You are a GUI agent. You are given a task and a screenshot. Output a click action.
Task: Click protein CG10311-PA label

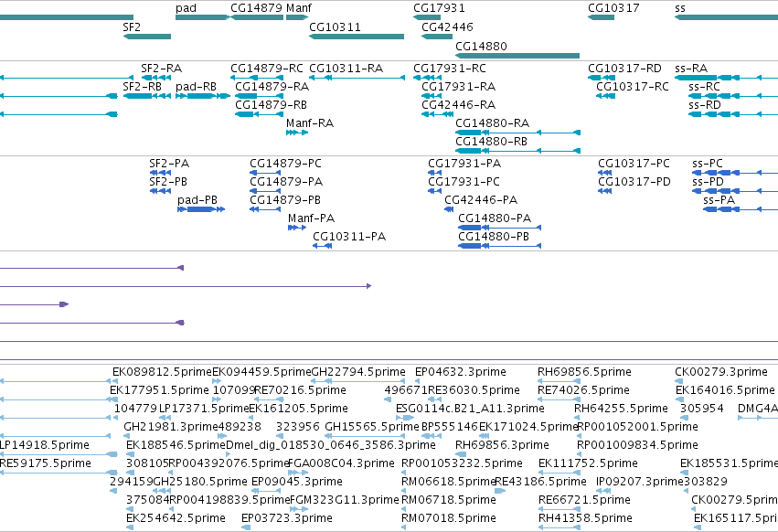[x=349, y=237]
